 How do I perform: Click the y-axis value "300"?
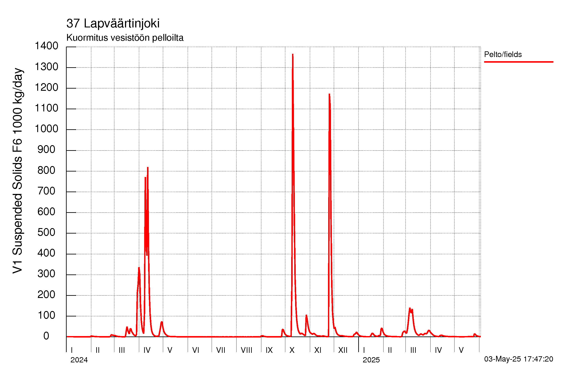click(46, 274)
